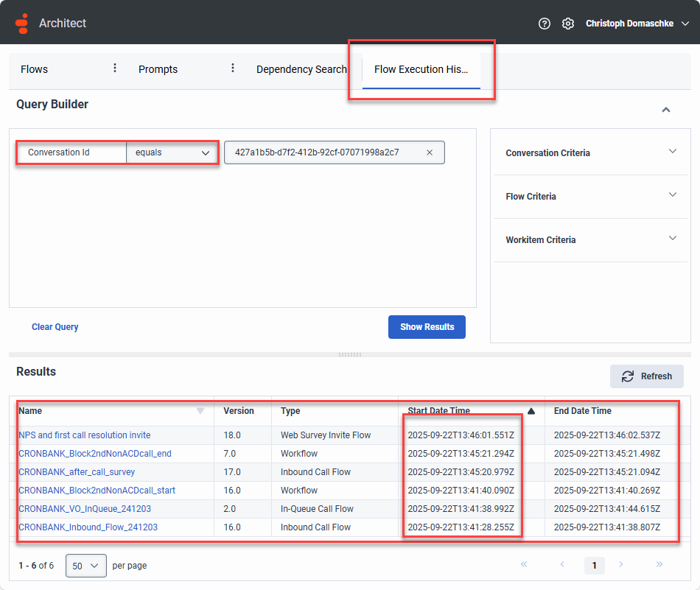This screenshot has width=700, height=590.
Task: Jump to the last results page
Action: point(659,565)
